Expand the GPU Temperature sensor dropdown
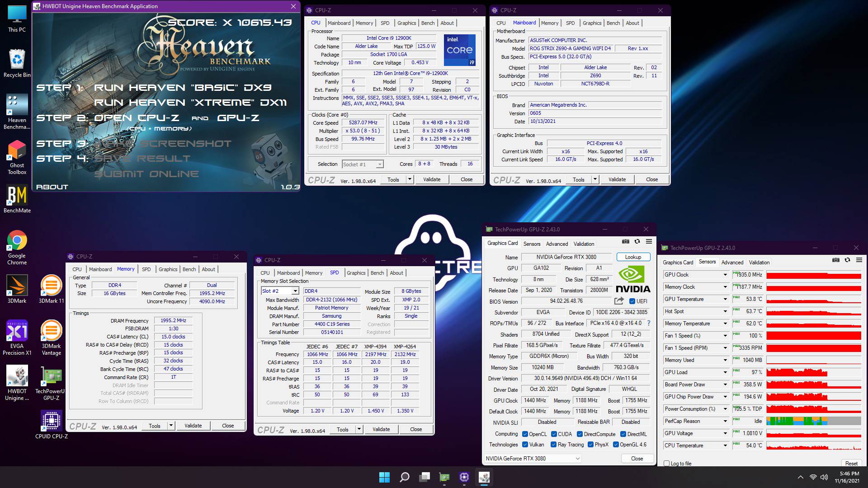 (x=725, y=299)
